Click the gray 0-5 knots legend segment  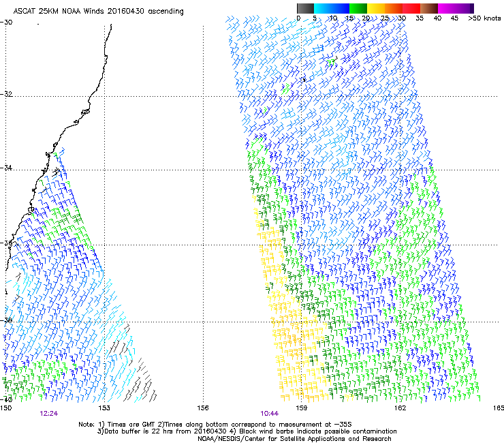click(x=305, y=8)
